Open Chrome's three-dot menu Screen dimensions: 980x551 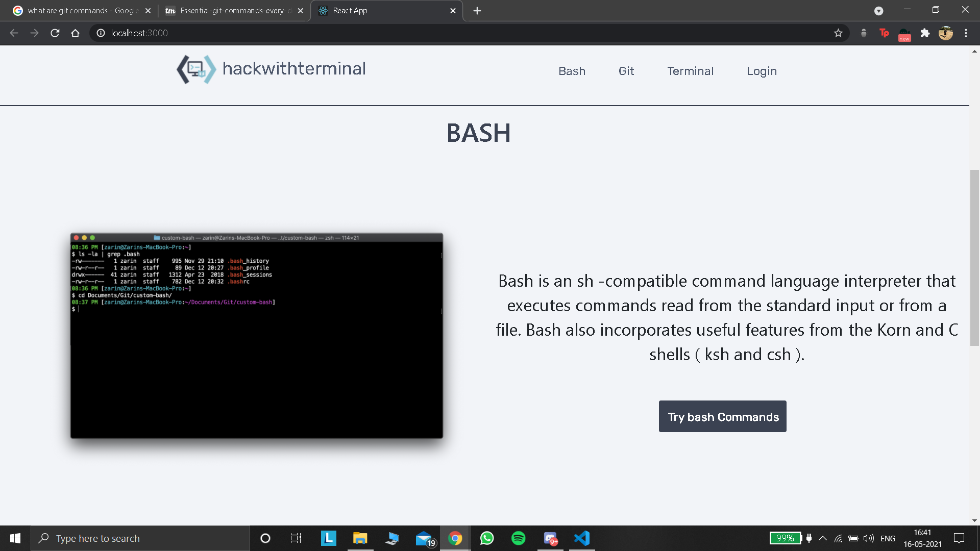pos(966,33)
